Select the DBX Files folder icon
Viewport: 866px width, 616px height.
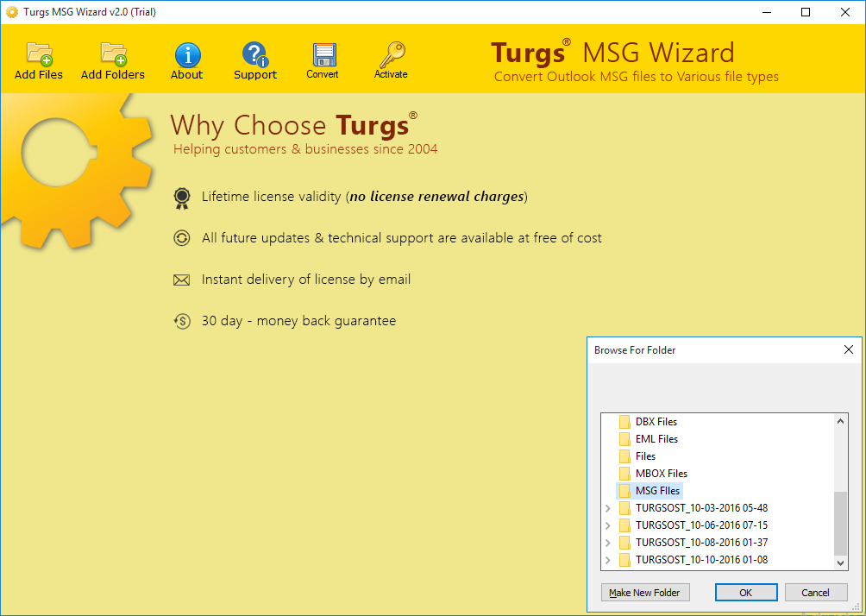point(624,422)
